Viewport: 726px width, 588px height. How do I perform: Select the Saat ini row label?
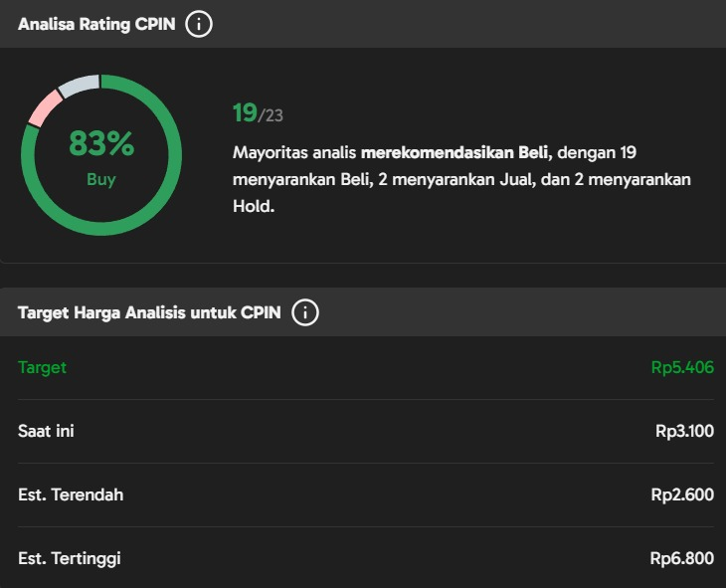coord(46,431)
